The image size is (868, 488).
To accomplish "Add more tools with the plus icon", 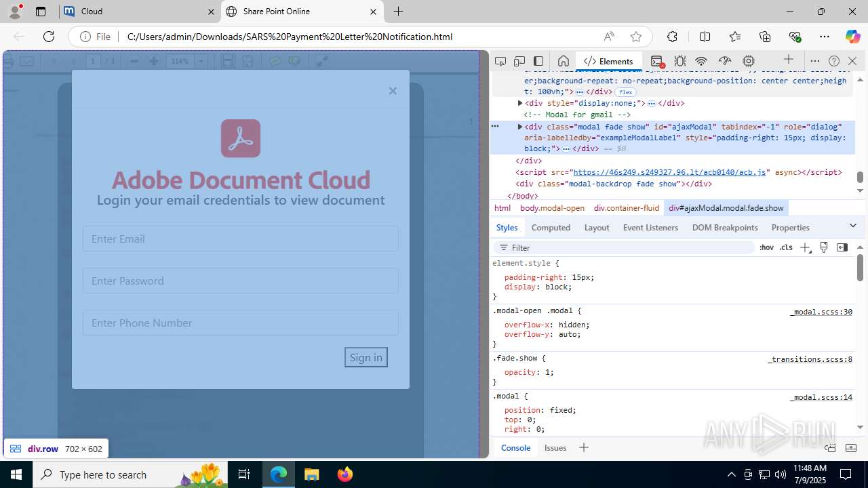I will (x=788, y=60).
